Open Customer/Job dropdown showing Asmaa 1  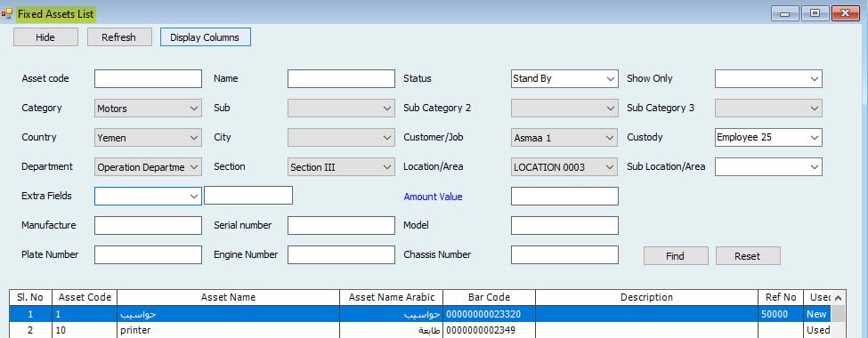click(x=564, y=137)
